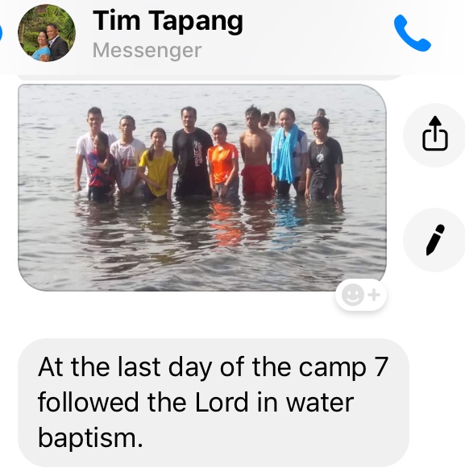
Task: Open the pencil edit tool for photo
Action: 435,240
